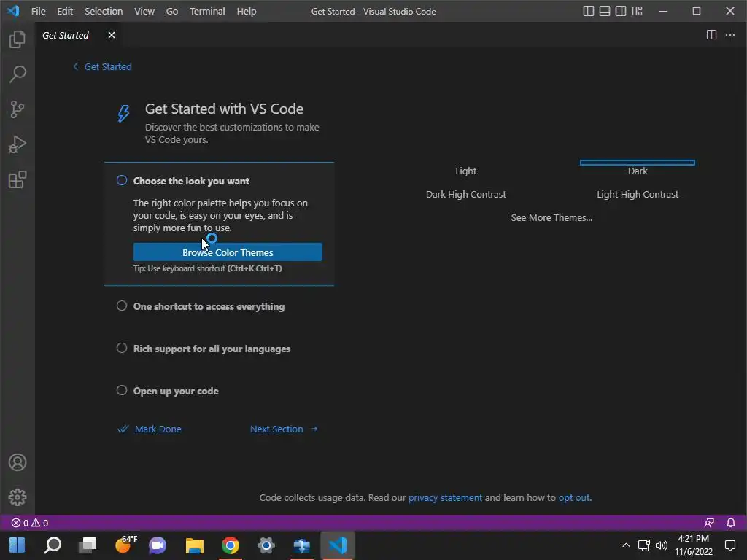This screenshot has width=747, height=560.
Task: Choose the Dark High Contrast theme
Action: click(466, 194)
